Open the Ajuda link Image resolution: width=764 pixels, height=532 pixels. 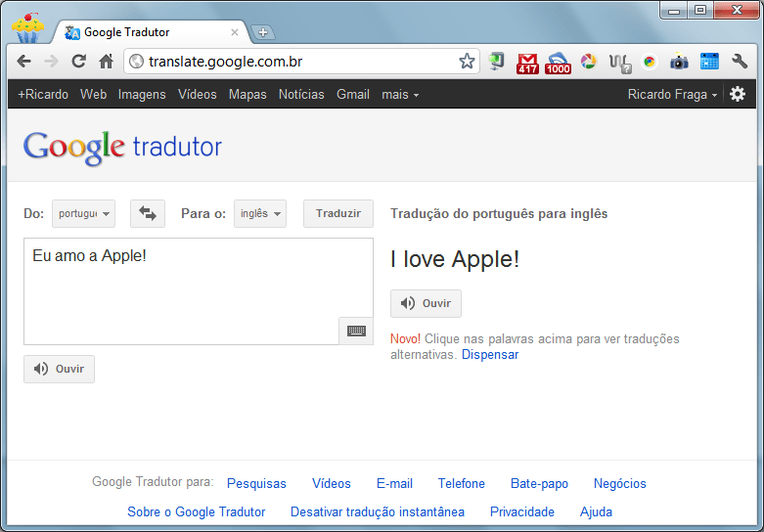596,511
